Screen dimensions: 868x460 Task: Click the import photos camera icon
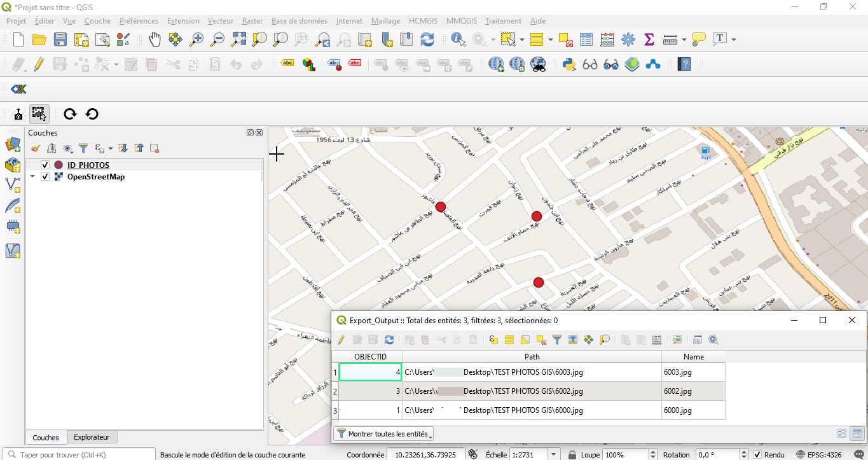coord(18,115)
